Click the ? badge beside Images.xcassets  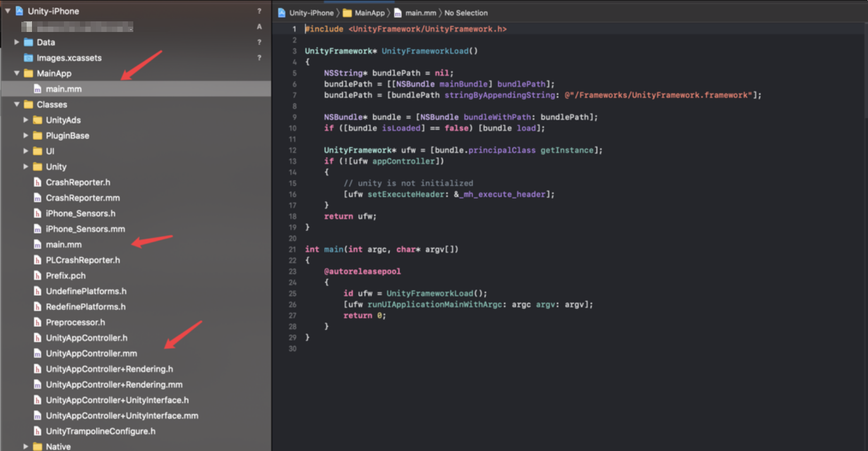point(260,58)
